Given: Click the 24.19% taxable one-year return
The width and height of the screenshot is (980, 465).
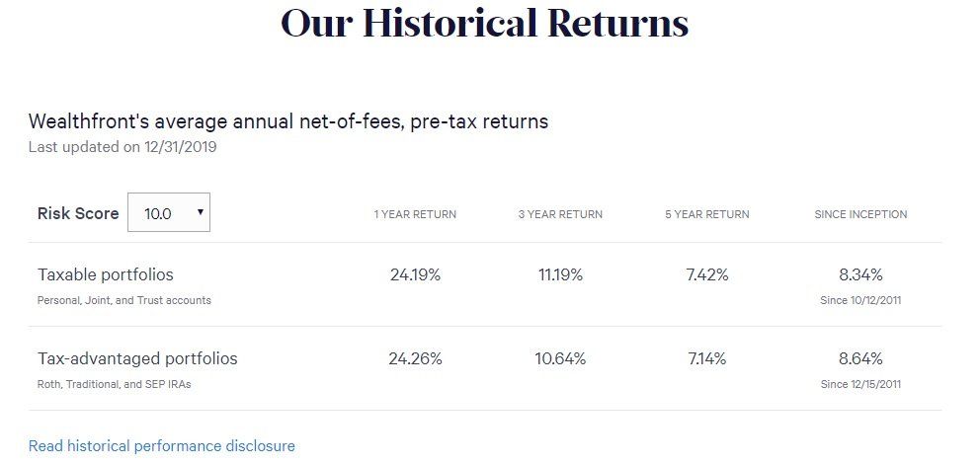Looking at the screenshot, I should (x=415, y=275).
